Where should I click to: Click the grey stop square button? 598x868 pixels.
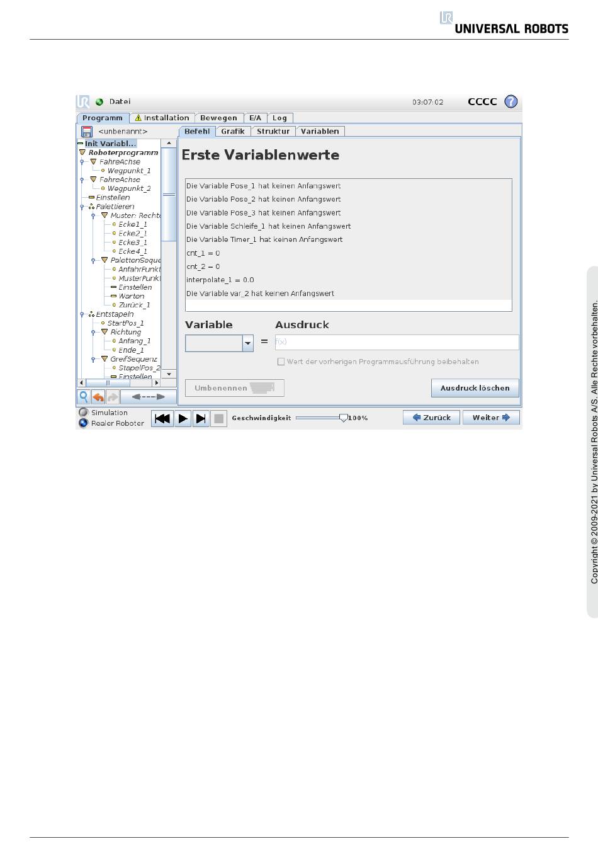(x=218, y=418)
